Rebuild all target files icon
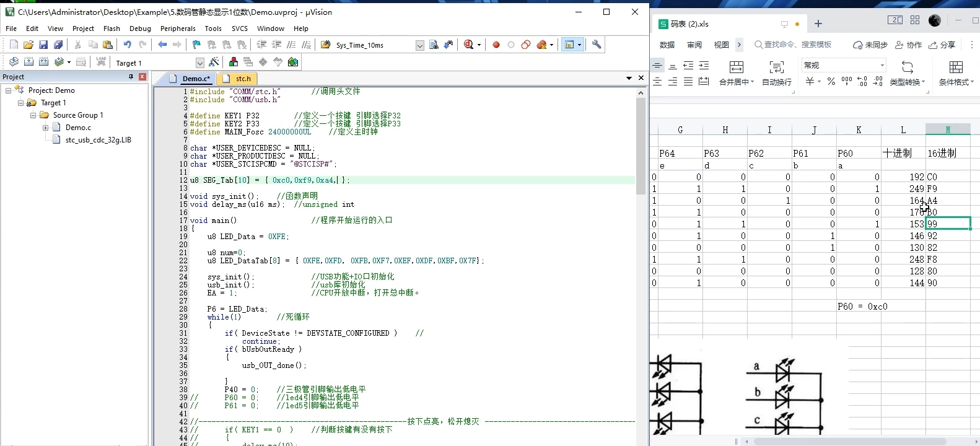Viewport: 980px width, 446px height. (43, 62)
